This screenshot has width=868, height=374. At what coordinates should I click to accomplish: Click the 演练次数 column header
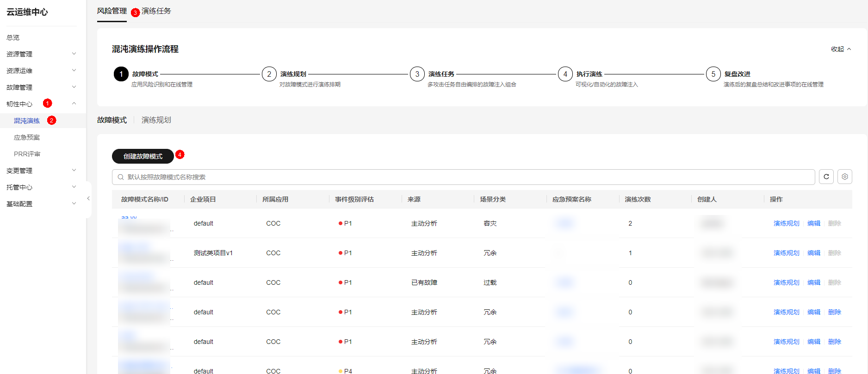(638, 199)
